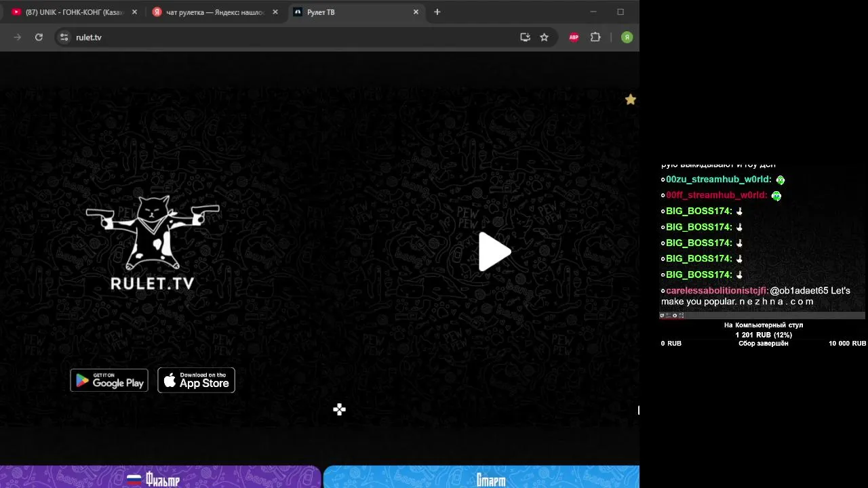This screenshot has height=488, width=868.
Task: Select the Рулет ТВ browser tab
Action: [x=357, y=12]
